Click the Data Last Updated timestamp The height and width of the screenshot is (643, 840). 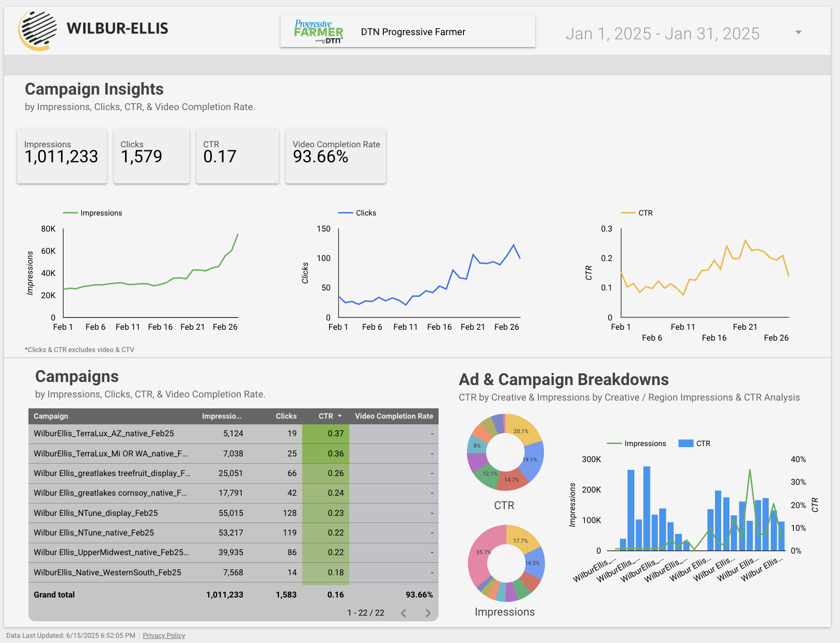(71, 635)
